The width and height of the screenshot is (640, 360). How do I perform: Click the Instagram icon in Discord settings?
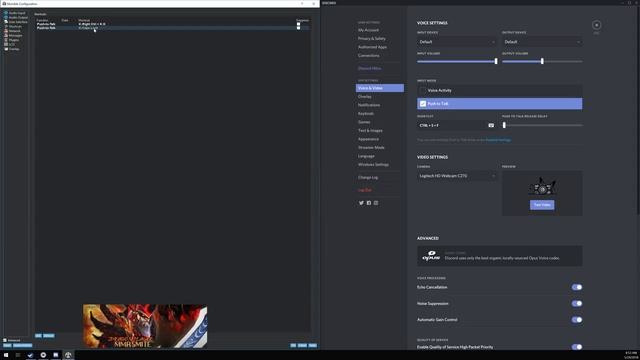coord(376,203)
